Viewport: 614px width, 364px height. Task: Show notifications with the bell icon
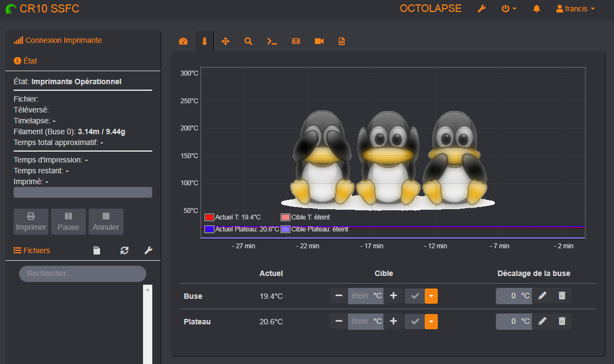click(536, 9)
